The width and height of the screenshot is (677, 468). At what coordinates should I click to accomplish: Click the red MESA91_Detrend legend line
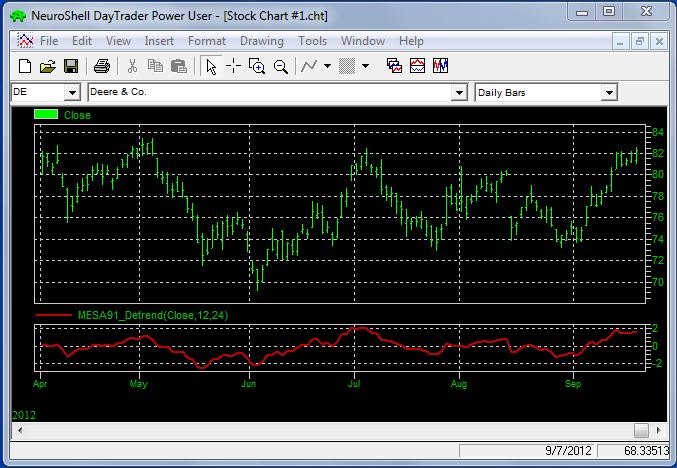tap(53, 315)
